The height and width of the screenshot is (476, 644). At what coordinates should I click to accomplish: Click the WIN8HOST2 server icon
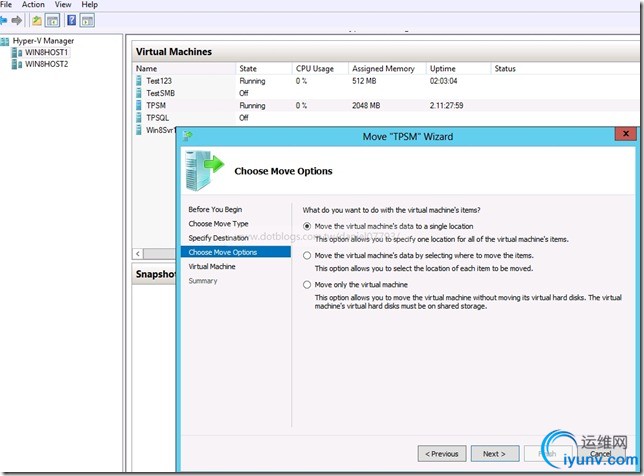(x=17, y=64)
